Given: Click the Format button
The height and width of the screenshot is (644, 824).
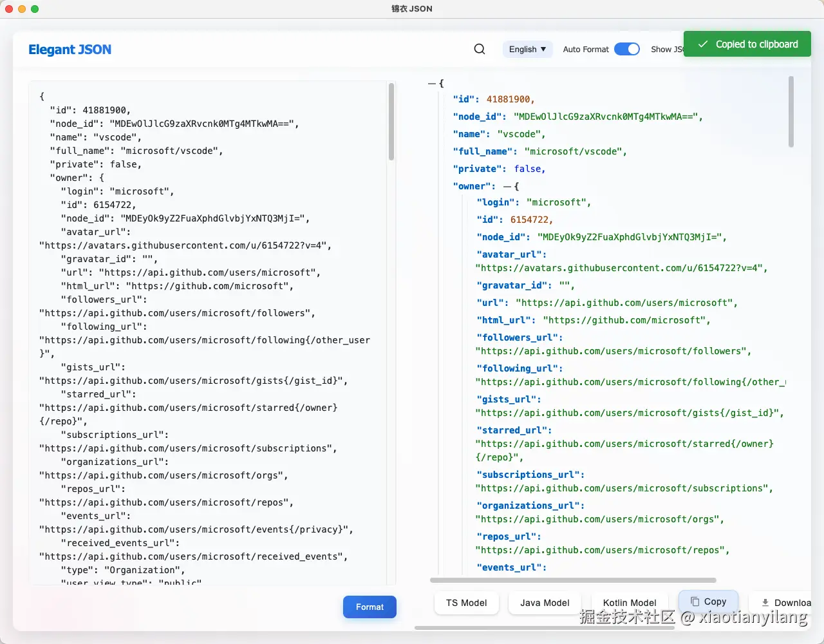Looking at the screenshot, I should [370, 607].
